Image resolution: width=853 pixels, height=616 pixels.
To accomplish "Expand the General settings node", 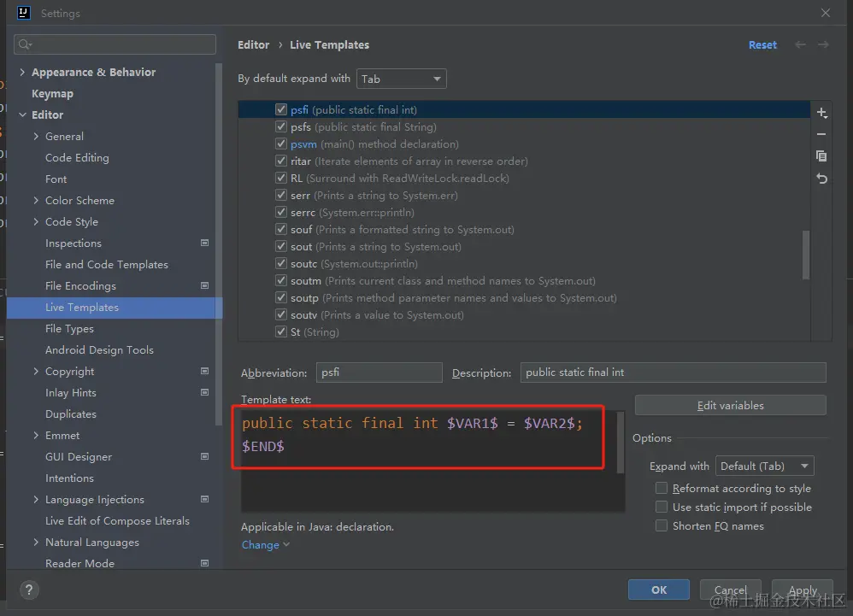I will (x=36, y=136).
